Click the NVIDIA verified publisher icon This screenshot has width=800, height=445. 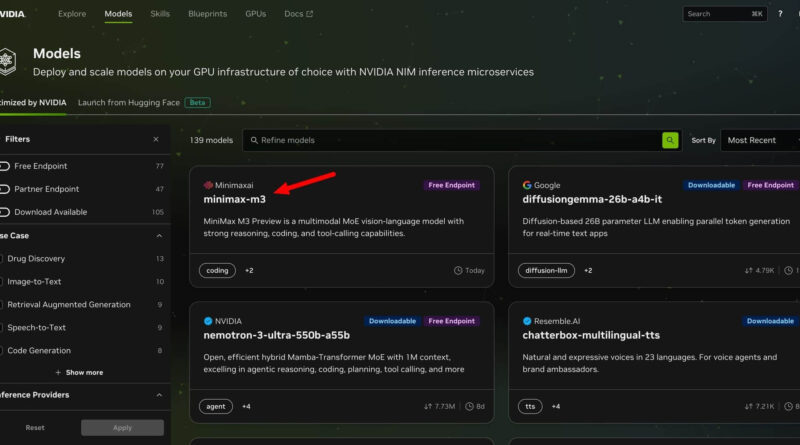point(208,321)
